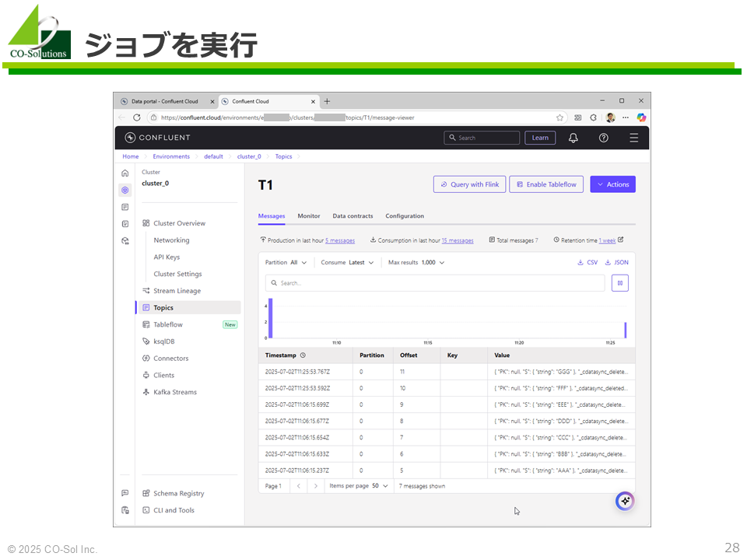Open Clients in the sidebar

[x=159, y=375]
